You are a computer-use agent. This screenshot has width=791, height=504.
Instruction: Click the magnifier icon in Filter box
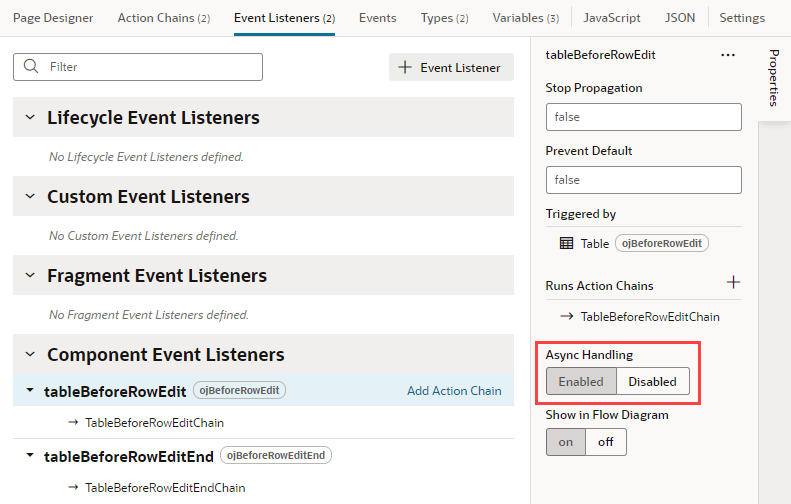pos(31,66)
